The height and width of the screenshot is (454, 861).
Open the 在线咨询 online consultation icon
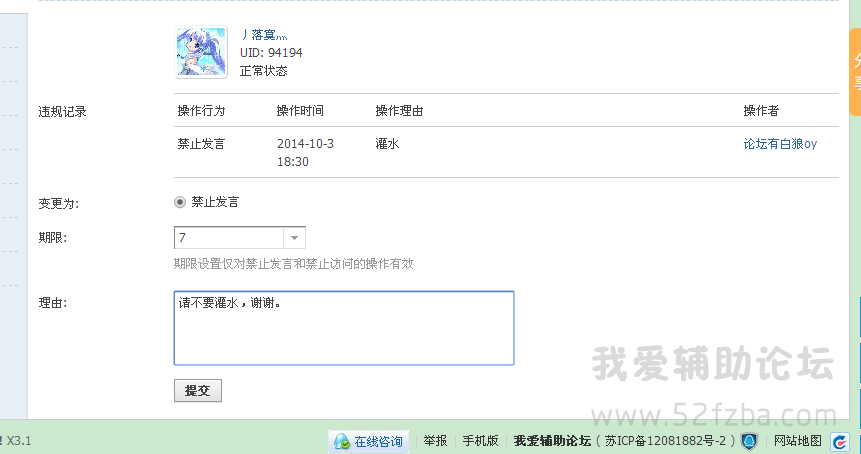(368, 441)
